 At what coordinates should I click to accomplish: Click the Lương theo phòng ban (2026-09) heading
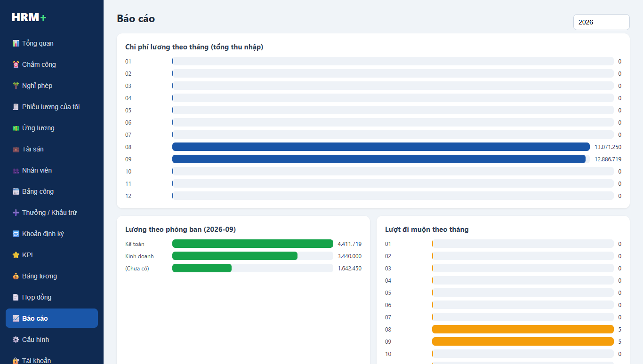tap(181, 229)
